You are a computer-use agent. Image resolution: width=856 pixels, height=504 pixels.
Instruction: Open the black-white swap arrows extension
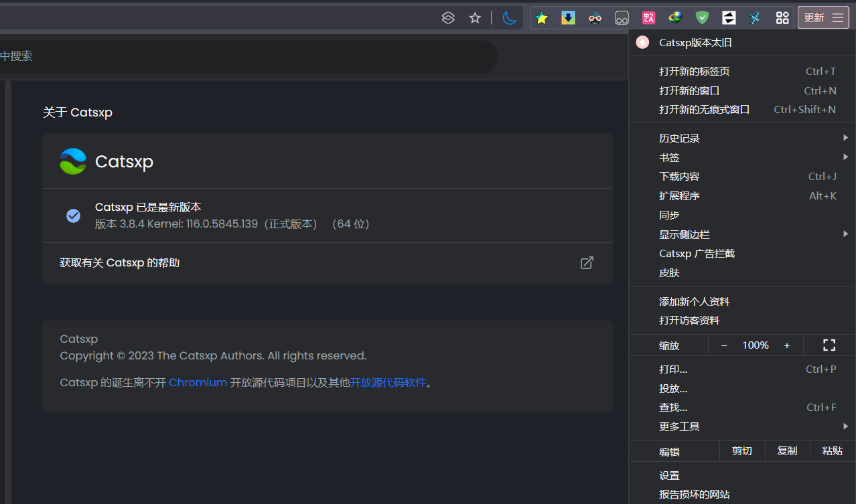(x=729, y=18)
